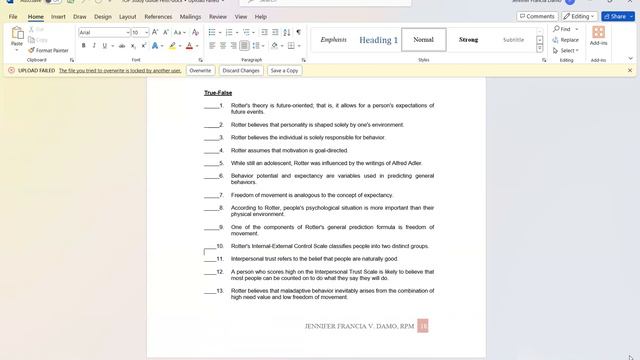
Task: Open the font name Arial dropdown
Action: click(x=127, y=32)
